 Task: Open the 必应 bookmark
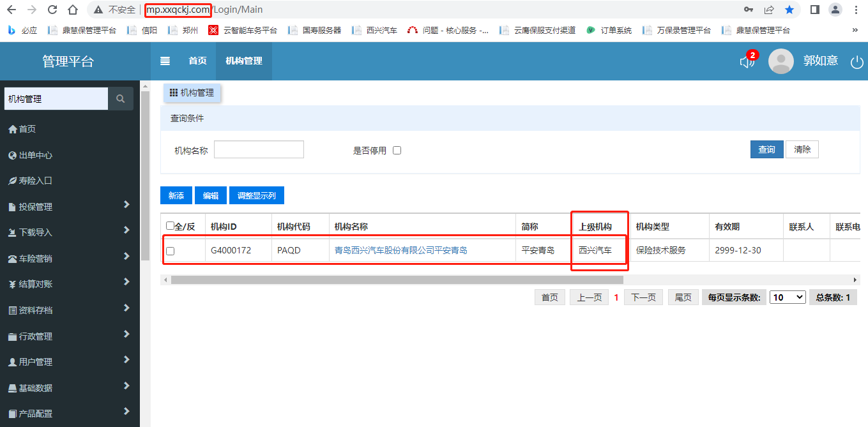click(22, 30)
